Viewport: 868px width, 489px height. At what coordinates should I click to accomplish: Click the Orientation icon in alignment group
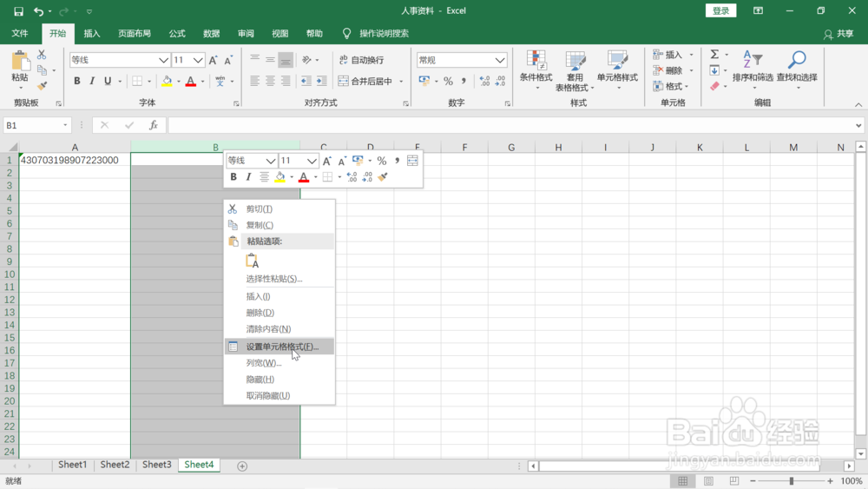(306, 60)
